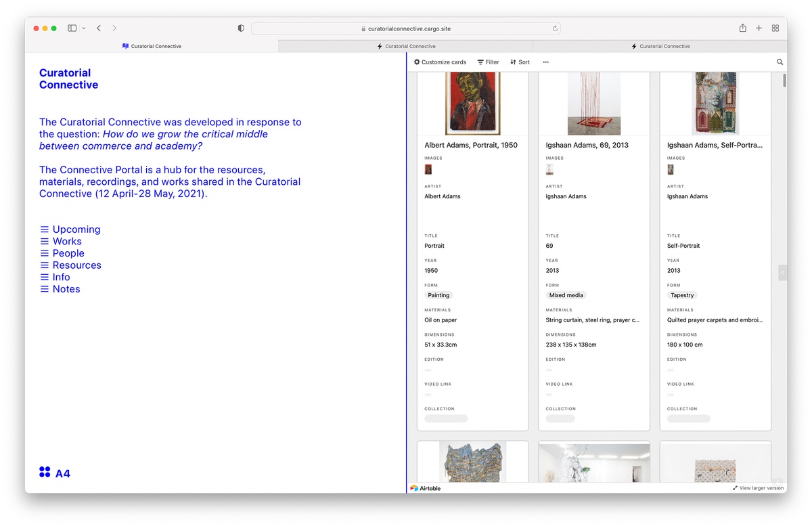The width and height of the screenshot is (812, 526).
Task: Open the Upcoming section link
Action: pos(76,229)
